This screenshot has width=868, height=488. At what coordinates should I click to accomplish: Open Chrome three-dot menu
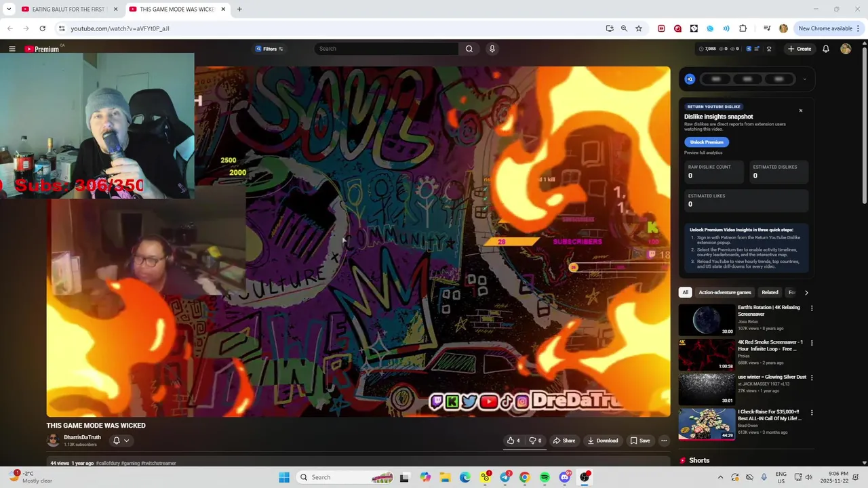pyautogui.click(x=859, y=28)
